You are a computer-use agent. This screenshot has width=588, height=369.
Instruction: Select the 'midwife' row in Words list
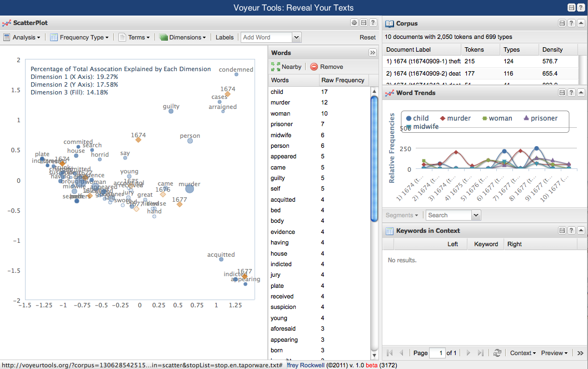320,135
